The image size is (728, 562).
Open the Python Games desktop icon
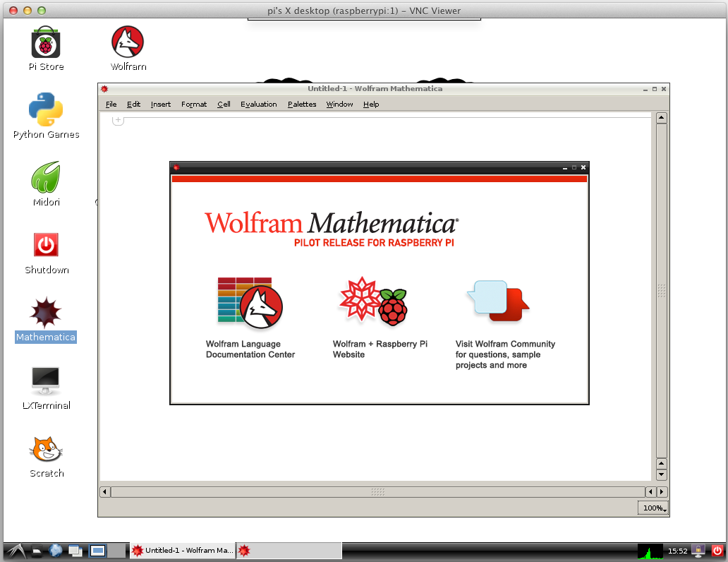tap(45, 109)
